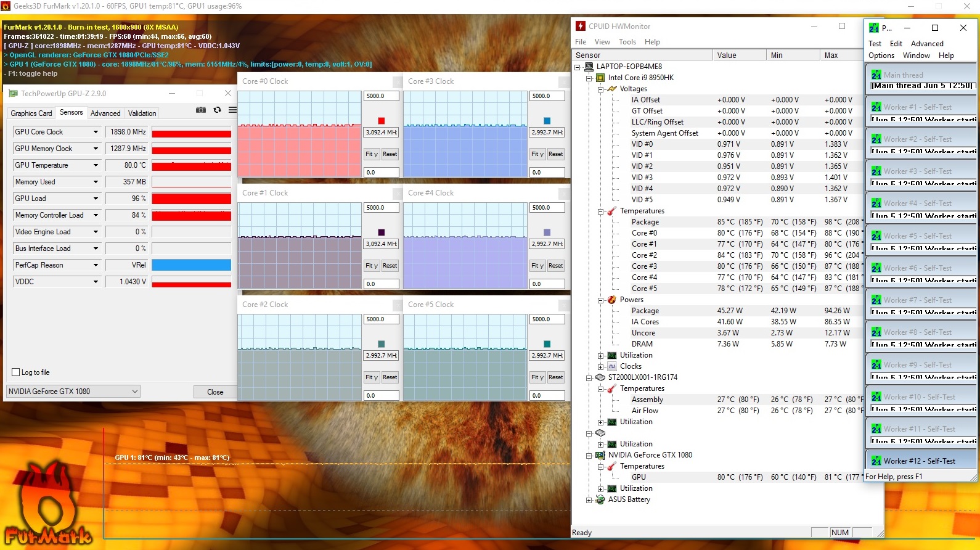Switch to the Advanced tab in GPU-Z
980x550 pixels.
tap(105, 113)
